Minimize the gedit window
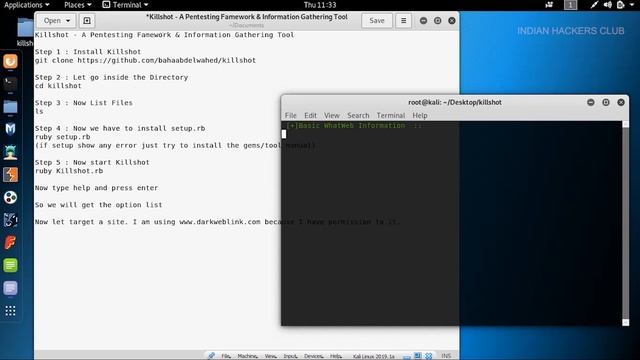 (423, 20)
